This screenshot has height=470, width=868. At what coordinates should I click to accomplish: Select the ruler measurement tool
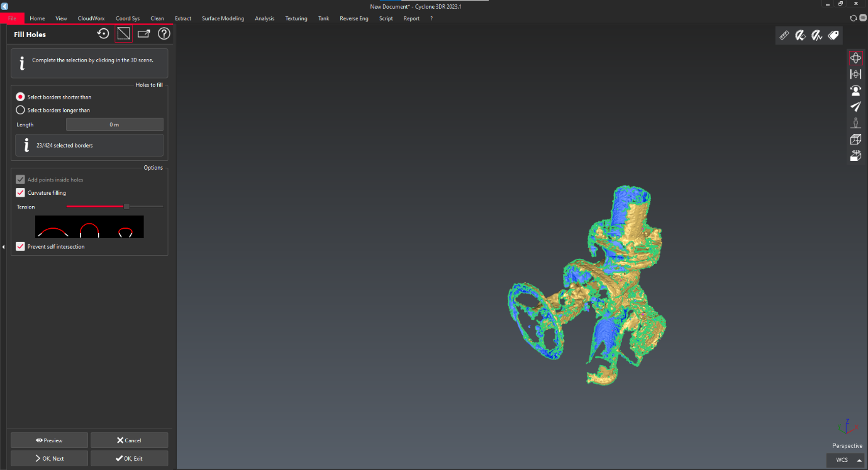coord(784,36)
